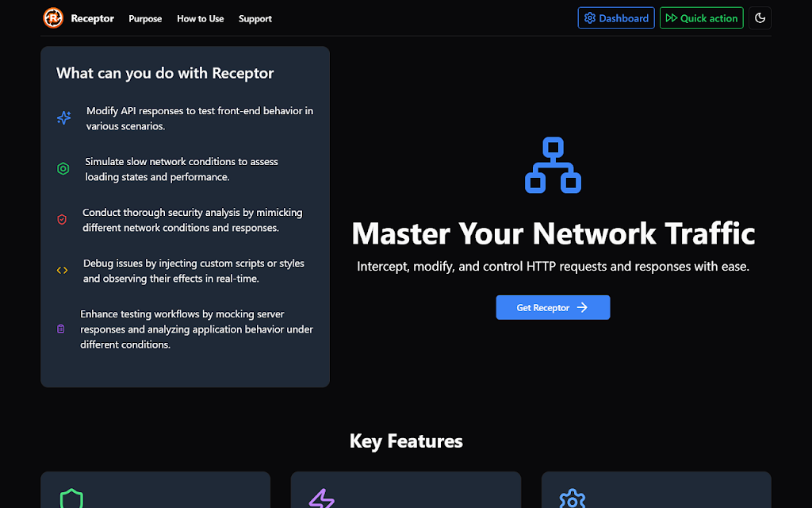Toggle dark mode with moon icon
Image resolution: width=812 pixels, height=508 pixels.
click(x=760, y=18)
